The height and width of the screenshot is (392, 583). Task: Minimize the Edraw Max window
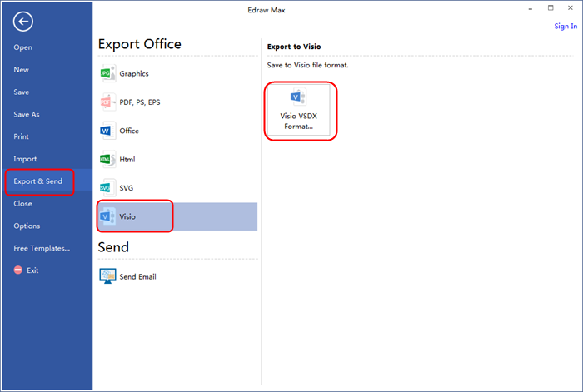coord(531,8)
